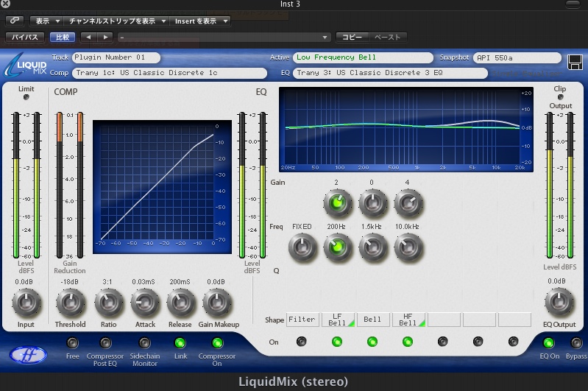This screenshot has width=588, height=391.
Task: Click the Limit indicator LED
Action: [26, 96]
